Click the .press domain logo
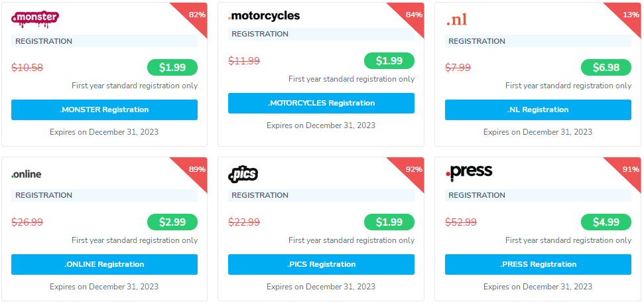Screen dimensions: 644x304 (x=469, y=172)
